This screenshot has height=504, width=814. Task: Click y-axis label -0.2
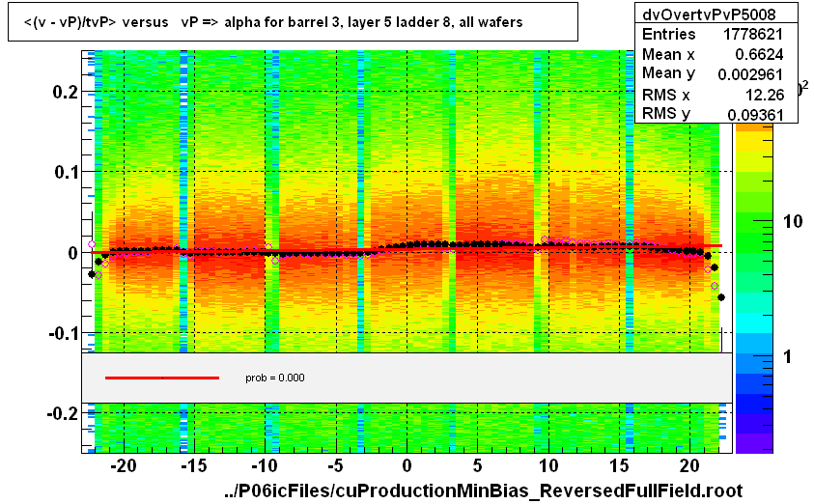[x=63, y=413]
